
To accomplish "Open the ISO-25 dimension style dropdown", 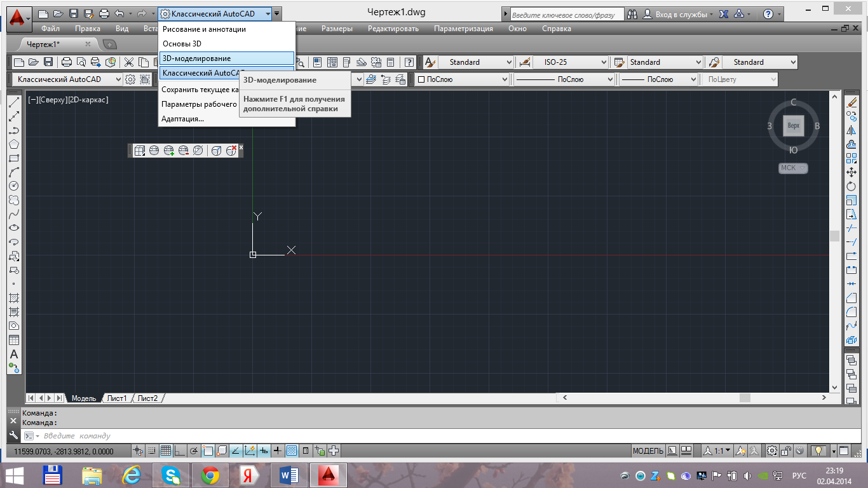I will [571, 62].
